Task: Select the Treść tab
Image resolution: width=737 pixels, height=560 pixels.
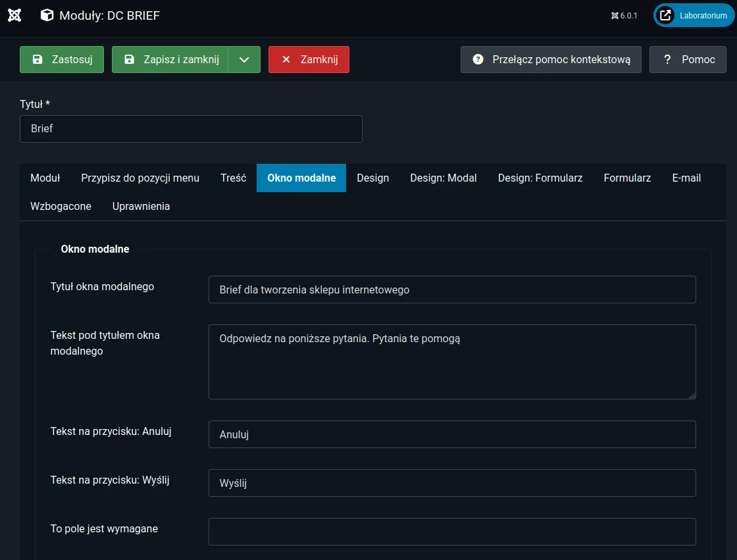Action: (x=233, y=178)
